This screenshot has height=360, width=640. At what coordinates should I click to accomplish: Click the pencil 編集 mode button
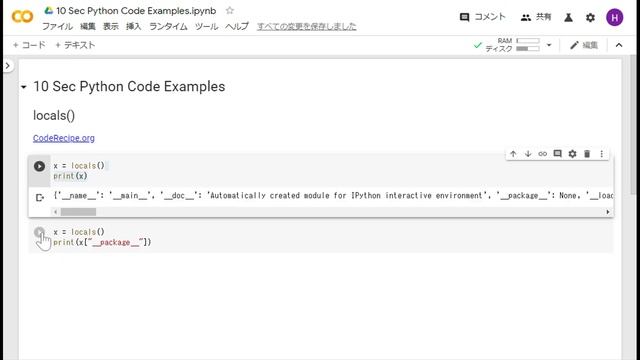pos(584,45)
